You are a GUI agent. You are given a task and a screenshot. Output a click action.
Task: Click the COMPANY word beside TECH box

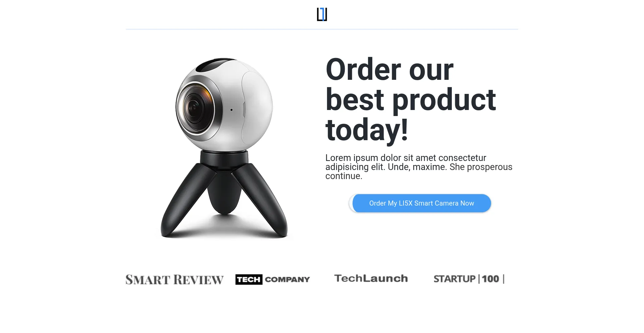tap(287, 279)
